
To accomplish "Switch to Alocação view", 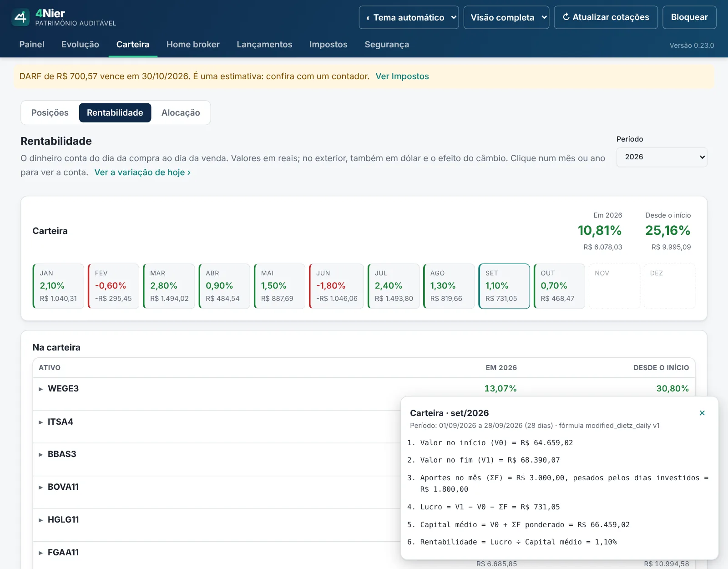I will click(x=181, y=113).
